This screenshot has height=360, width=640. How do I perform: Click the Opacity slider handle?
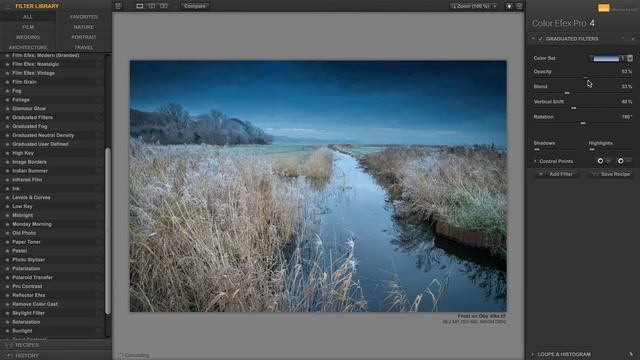586,78
